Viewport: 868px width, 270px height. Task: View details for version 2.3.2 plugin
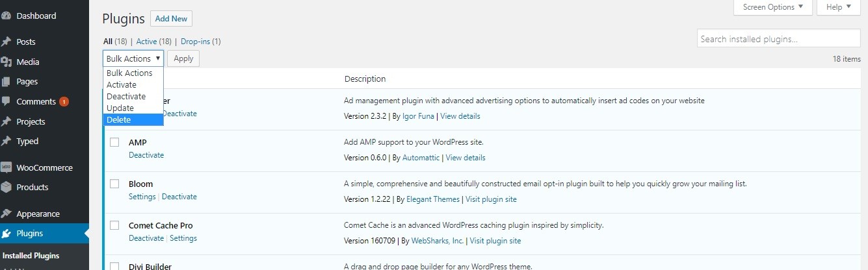point(460,116)
